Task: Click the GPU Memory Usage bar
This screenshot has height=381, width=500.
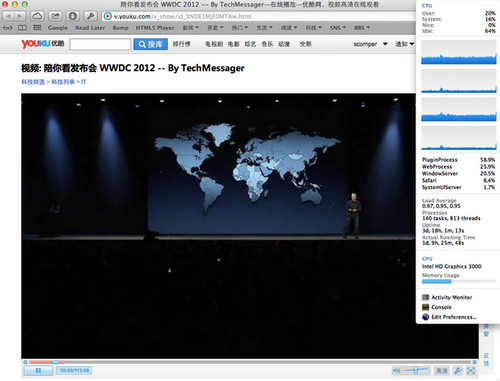Action: tap(459, 281)
